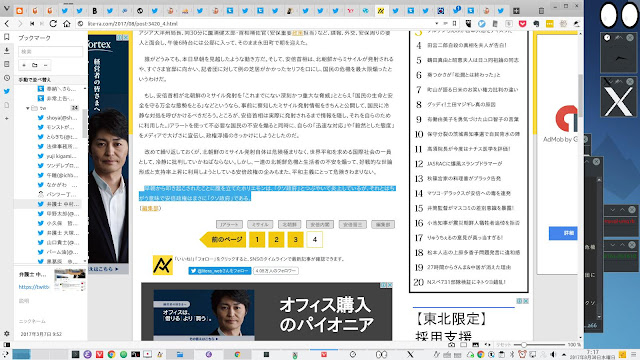Open the 編集部 author link
Screen dimensions: 640x360
click(x=150, y=208)
